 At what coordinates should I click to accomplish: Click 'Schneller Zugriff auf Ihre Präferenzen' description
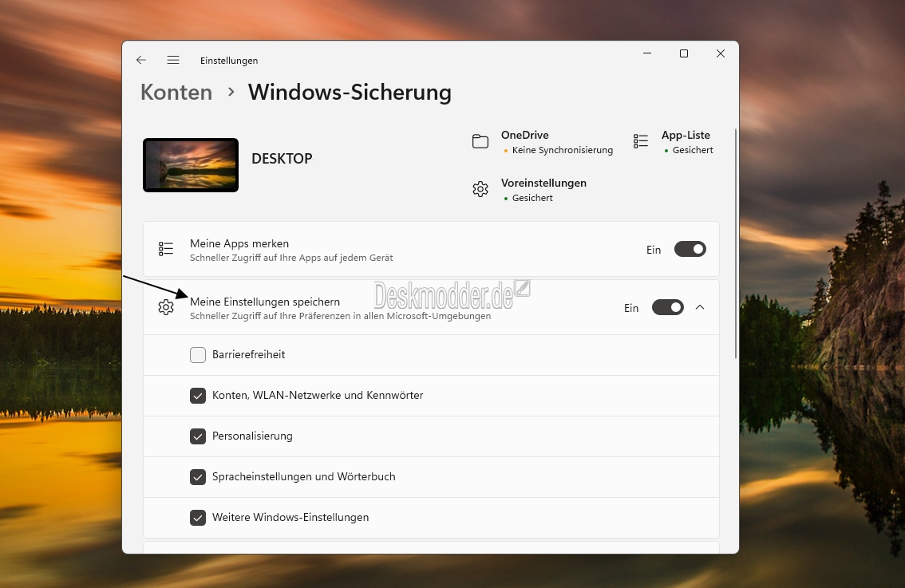(341, 316)
